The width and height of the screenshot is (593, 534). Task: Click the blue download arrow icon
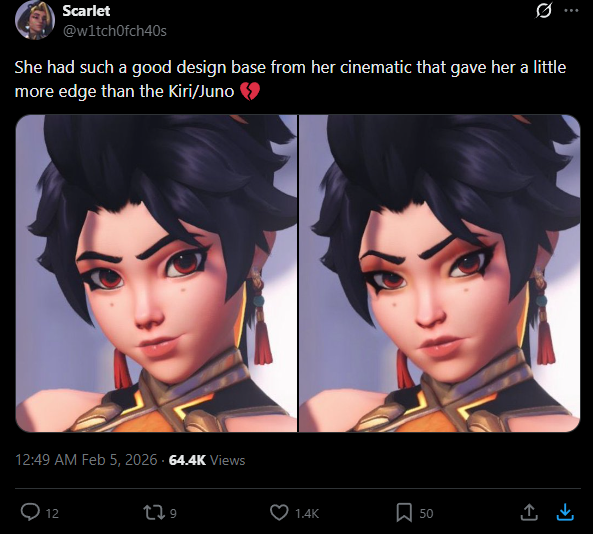(565, 512)
